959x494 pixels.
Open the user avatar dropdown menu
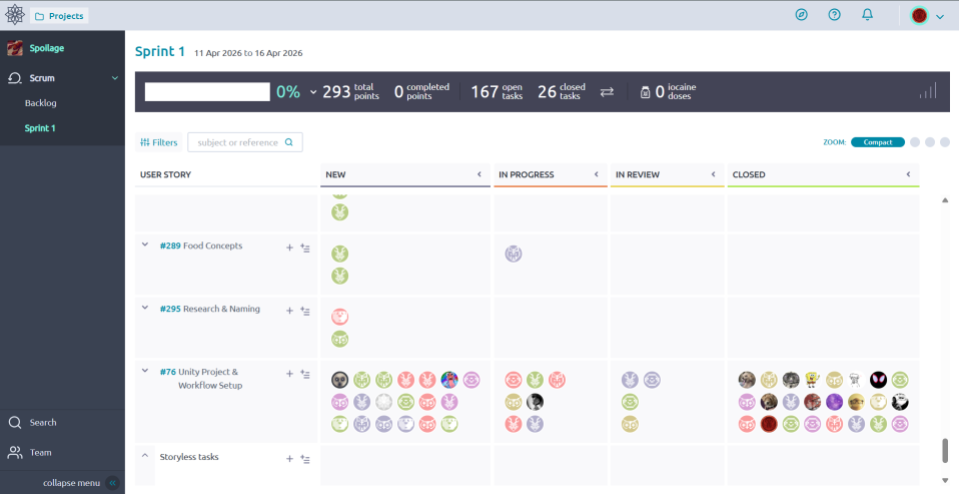927,15
